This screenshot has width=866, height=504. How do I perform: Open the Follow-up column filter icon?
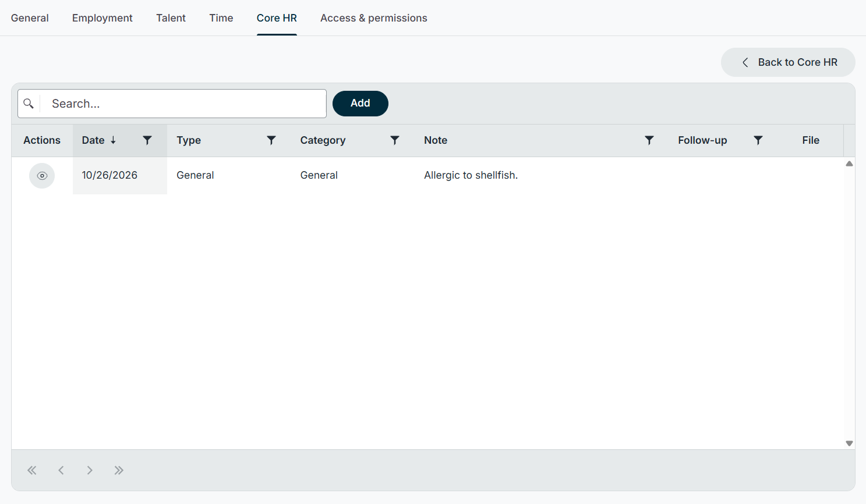[758, 140]
